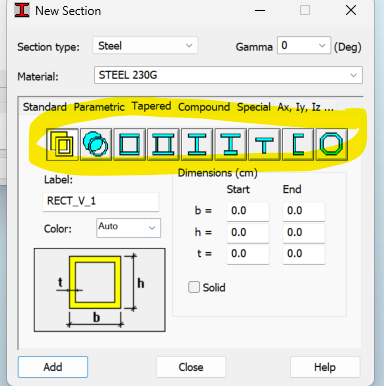
Task: Select the rectangular tube tapered section icon
Action: tap(62, 144)
